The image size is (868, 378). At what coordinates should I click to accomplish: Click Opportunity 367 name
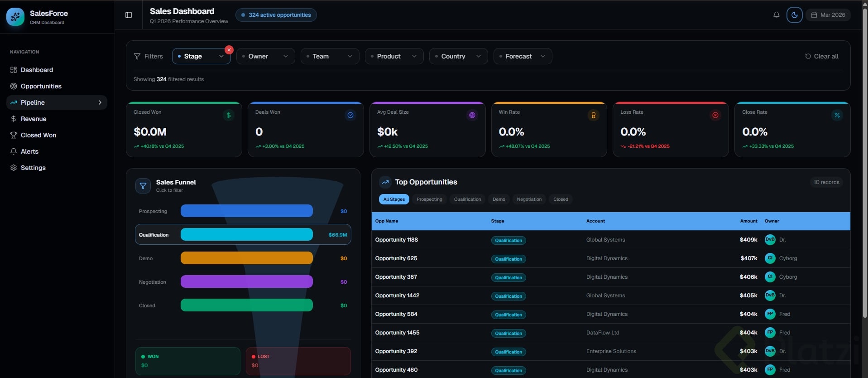tap(396, 277)
